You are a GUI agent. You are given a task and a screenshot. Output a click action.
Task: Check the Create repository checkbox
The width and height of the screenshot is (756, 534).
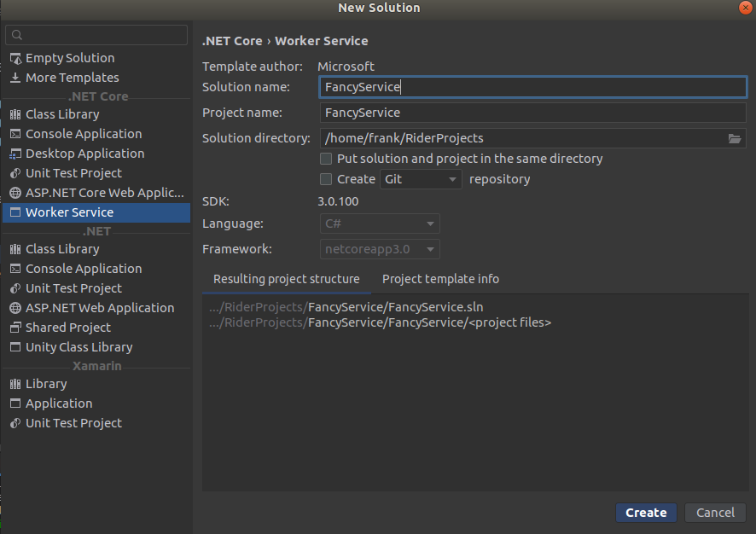point(326,179)
